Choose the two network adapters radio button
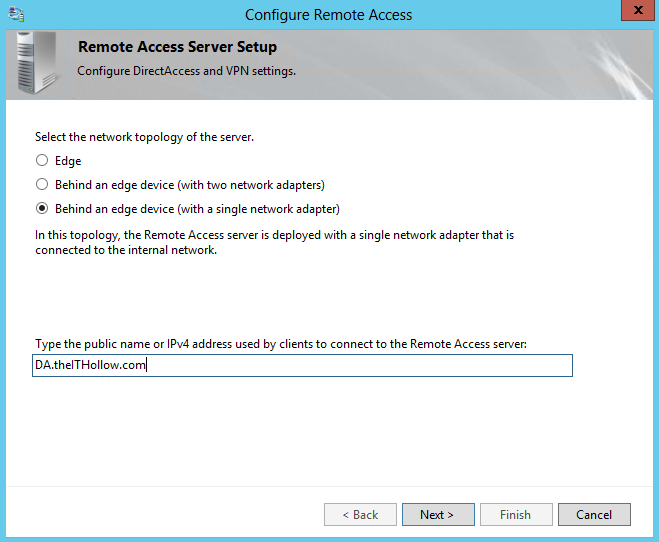 (42, 184)
